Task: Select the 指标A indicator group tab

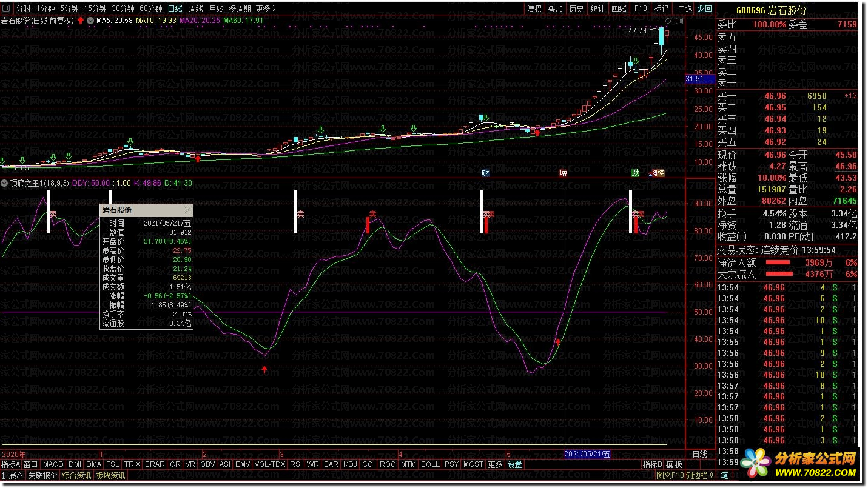Action: 11,464
